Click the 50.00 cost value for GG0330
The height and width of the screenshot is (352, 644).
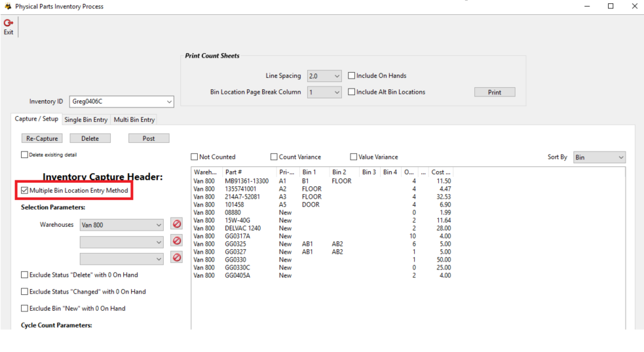pyautogui.click(x=444, y=260)
